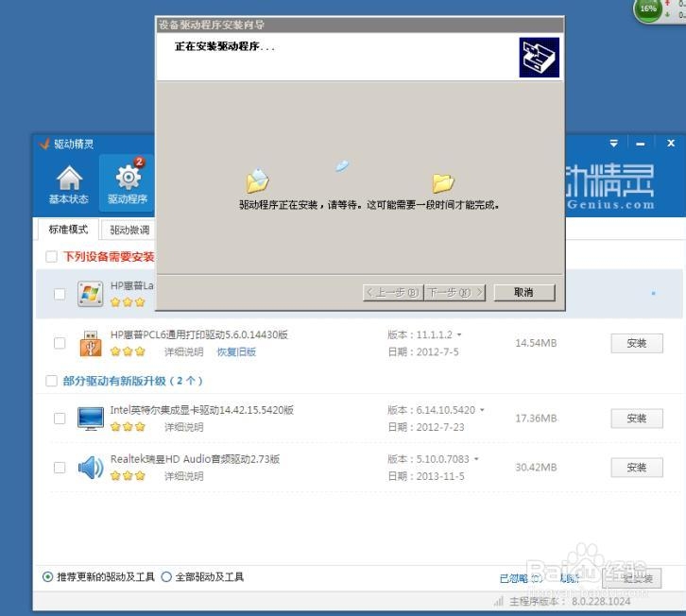Click the HP PCL6 USB printer icon
The height and width of the screenshot is (616, 686).
tap(91, 344)
